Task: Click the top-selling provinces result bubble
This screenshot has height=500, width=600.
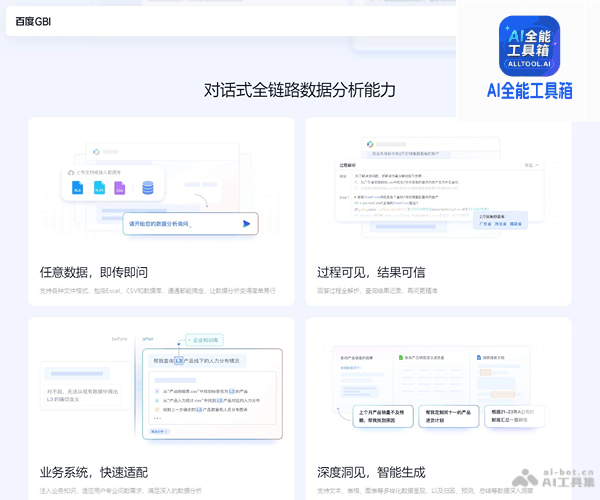Action: tap(501, 220)
